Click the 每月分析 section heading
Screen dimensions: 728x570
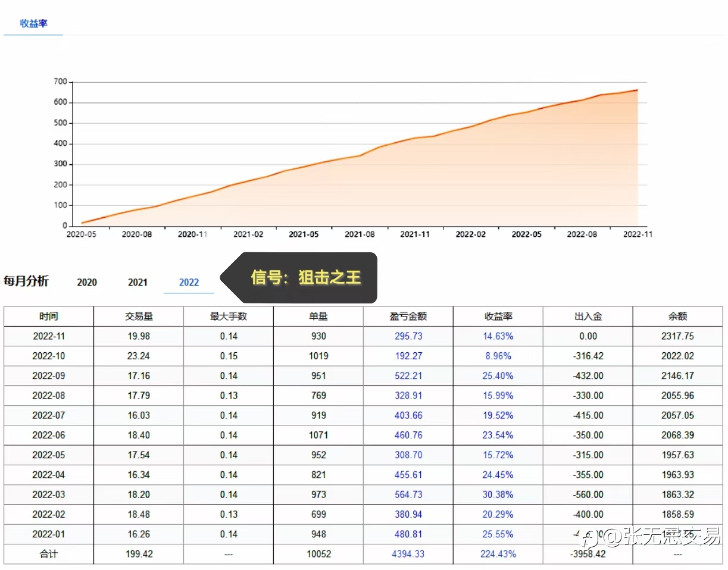coord(26,281)
